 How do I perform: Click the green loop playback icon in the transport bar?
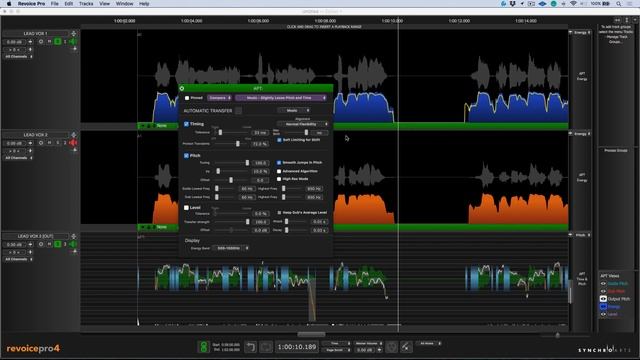click(x=203, y=347)
